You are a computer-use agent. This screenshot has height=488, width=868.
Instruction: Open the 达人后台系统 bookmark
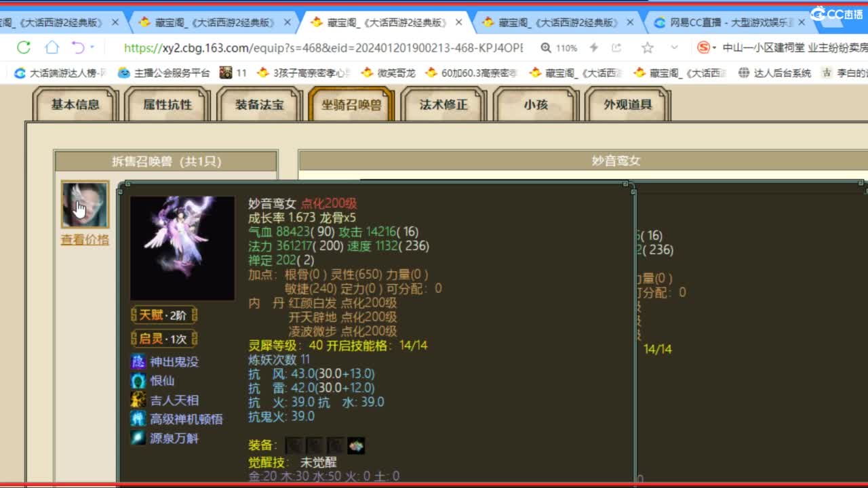pyautogui.click(x=774, y=73)
